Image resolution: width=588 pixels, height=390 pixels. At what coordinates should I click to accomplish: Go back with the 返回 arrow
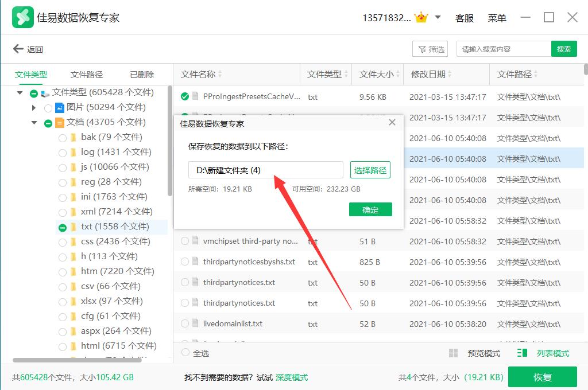pos(28,49)
